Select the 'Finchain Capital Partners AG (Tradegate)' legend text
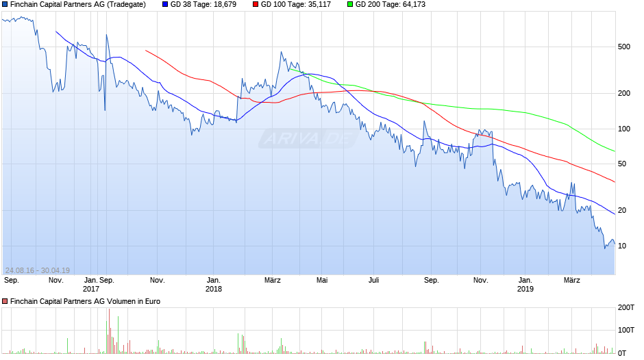This screenshot has height=360, width=644. click(78, 5)
